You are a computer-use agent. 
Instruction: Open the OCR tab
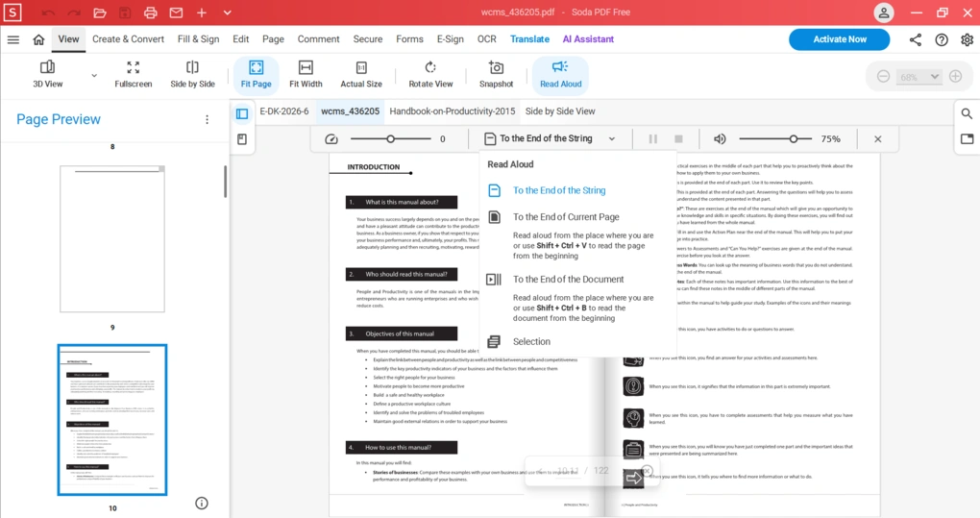click(x=487, y=38)
